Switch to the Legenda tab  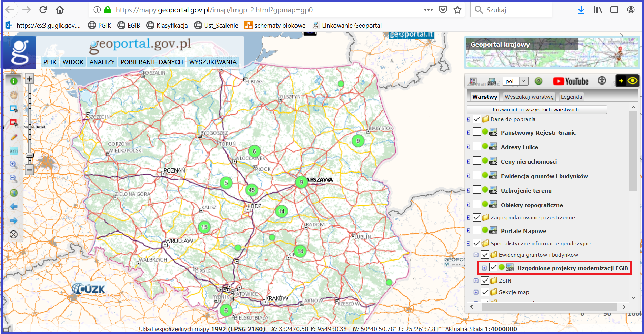point(571,97)
